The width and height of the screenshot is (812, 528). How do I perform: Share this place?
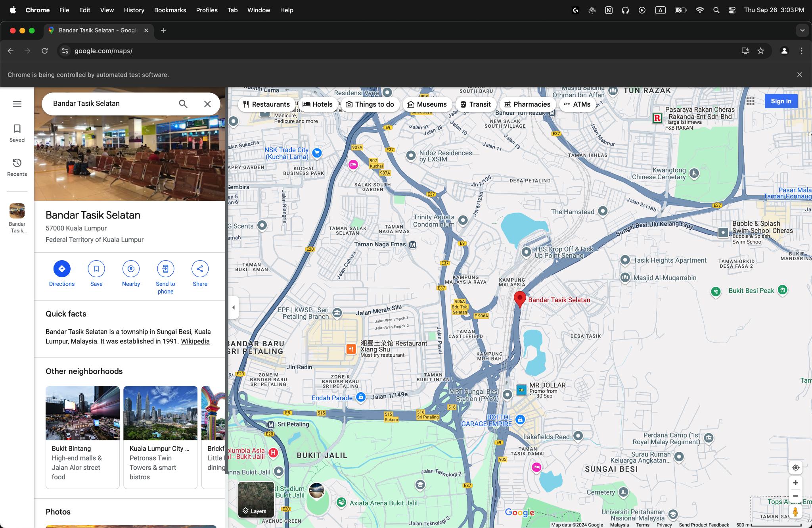tap(200, 273)
